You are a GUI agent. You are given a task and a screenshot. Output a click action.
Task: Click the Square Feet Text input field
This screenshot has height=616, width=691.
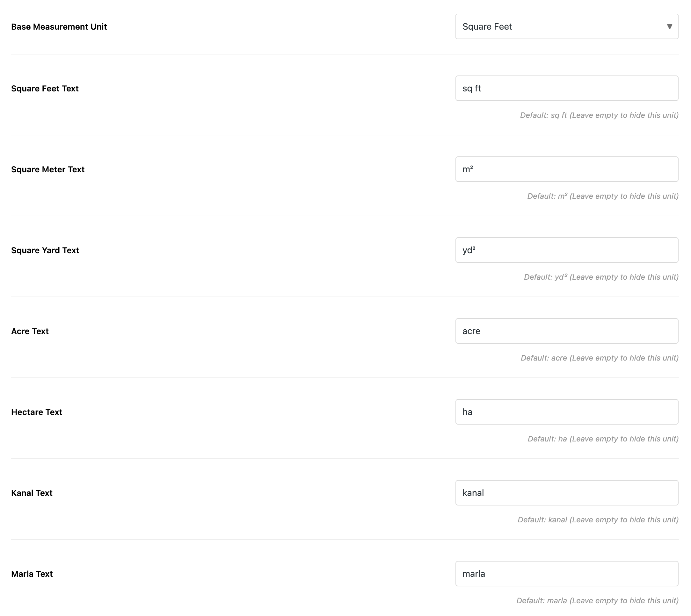coord(566,88)
